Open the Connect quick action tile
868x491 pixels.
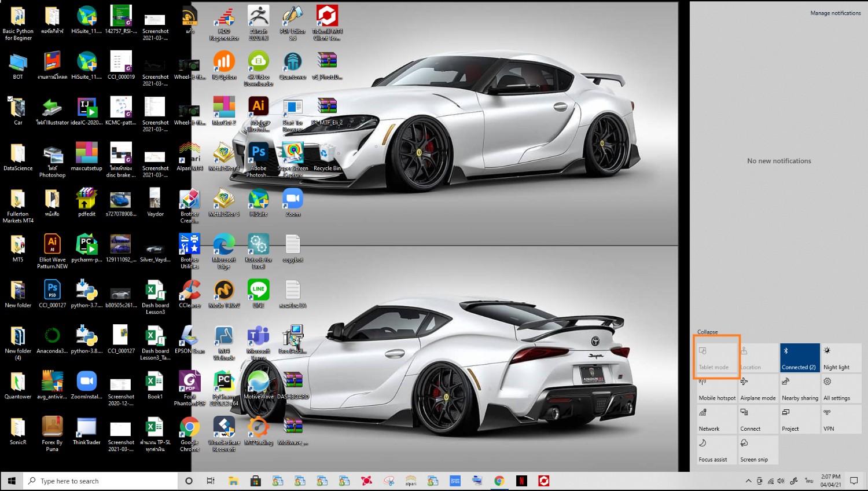tap(758, 419)
